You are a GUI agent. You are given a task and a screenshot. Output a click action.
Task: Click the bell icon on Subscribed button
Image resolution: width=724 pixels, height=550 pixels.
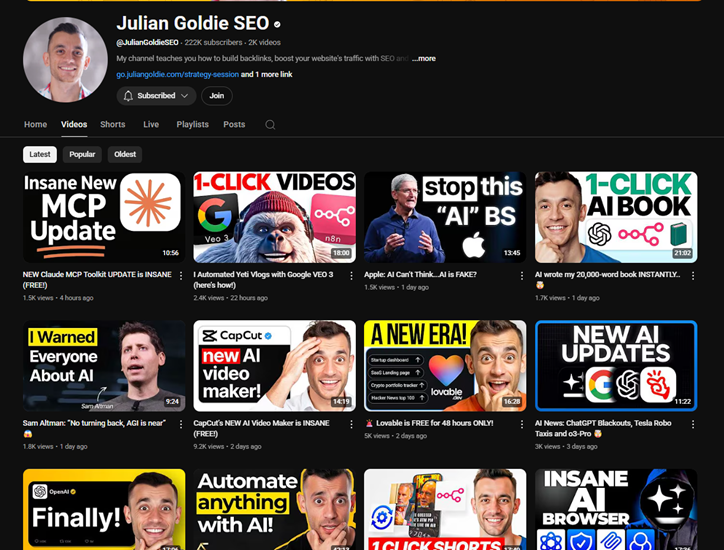pos(128,96)
